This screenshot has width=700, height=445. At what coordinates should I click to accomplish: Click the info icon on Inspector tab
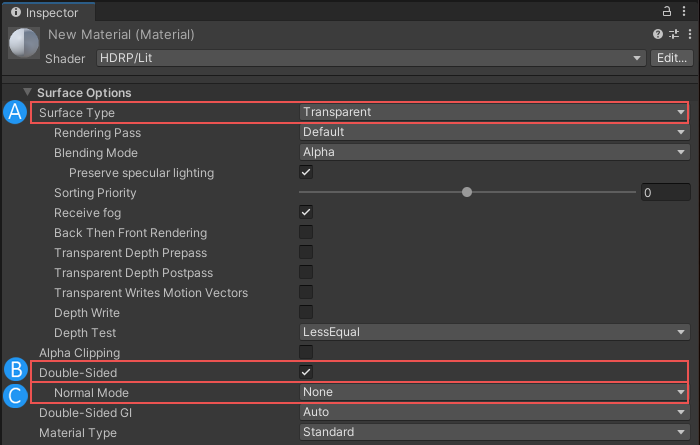tap(15, 12)
